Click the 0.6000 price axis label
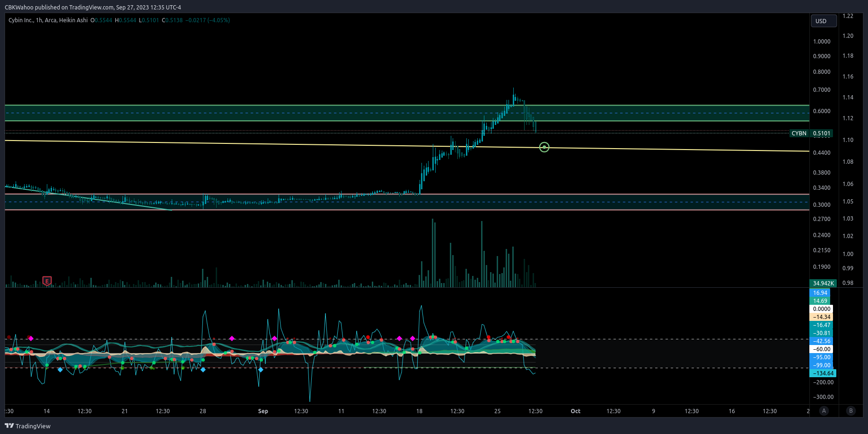The width and height of the screenshot is (868, 434). point(822,111)
